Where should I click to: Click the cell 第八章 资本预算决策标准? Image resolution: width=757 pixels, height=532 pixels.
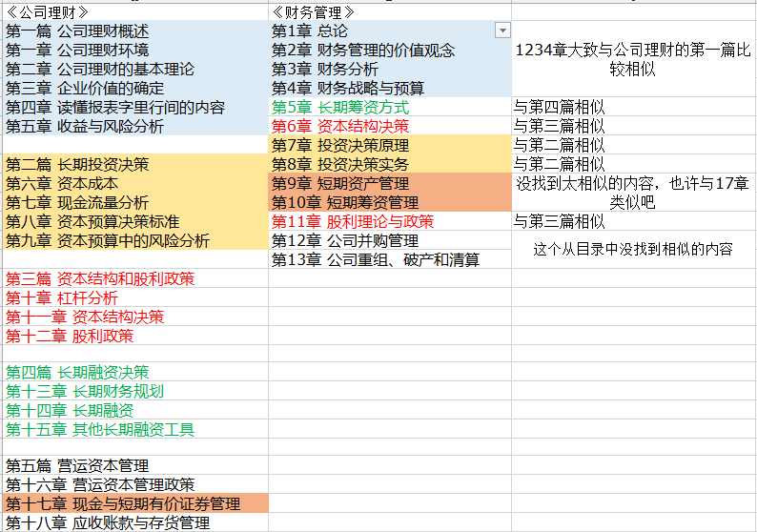click(x=135, y=221)
